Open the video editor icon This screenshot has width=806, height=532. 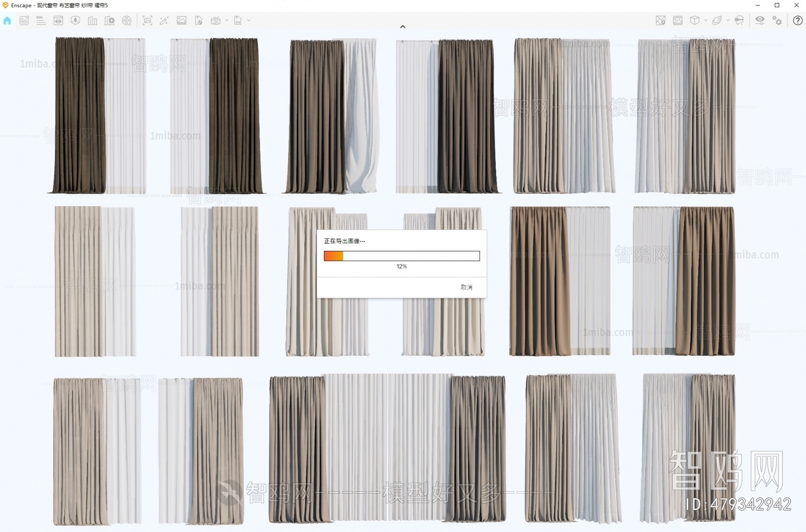pos(127,21)
